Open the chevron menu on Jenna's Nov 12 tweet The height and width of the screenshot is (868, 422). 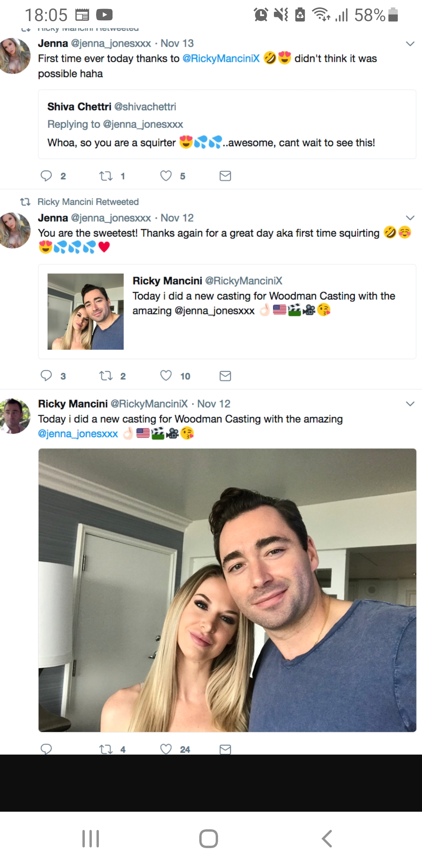tap(410, 218)
